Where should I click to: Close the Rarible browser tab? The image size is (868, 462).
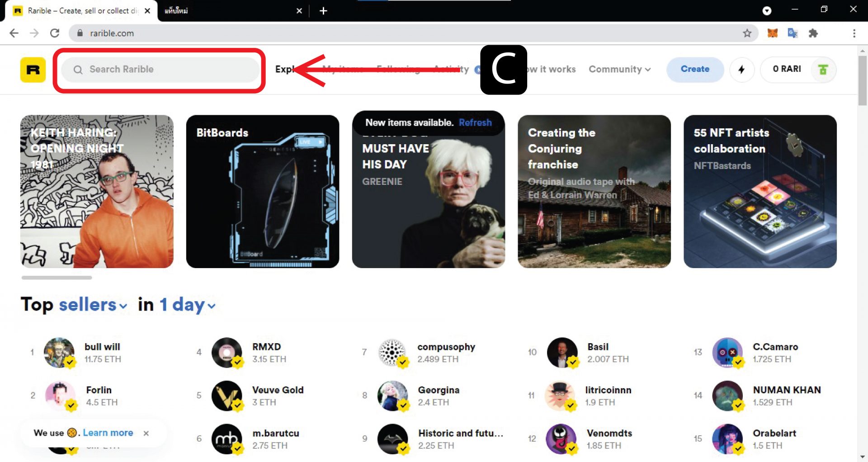tap(147, 11)
